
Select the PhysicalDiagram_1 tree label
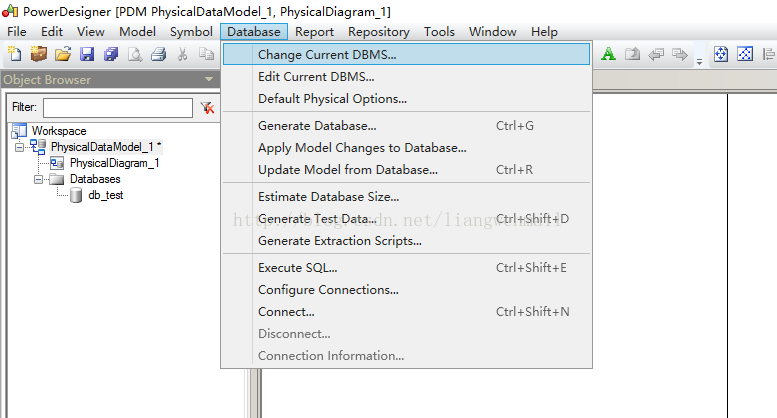click(x=114, y=163)
